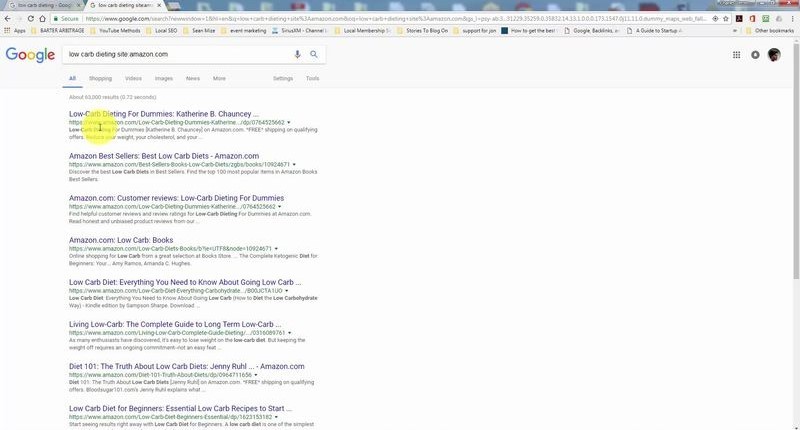The image size is (800, 430).
Task: Switch to the Images results tab
Action: click(163, 78)
